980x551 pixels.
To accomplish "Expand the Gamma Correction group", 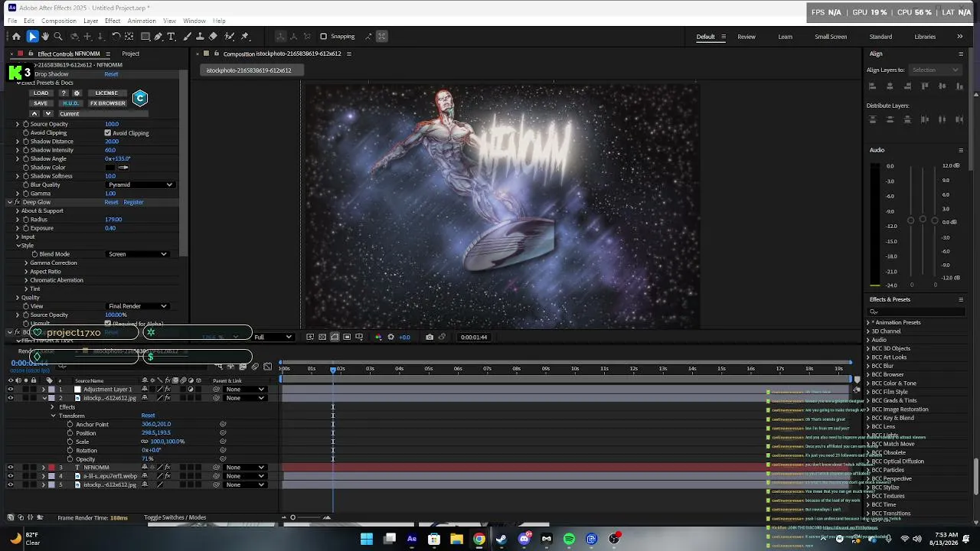I will [26, 263].
